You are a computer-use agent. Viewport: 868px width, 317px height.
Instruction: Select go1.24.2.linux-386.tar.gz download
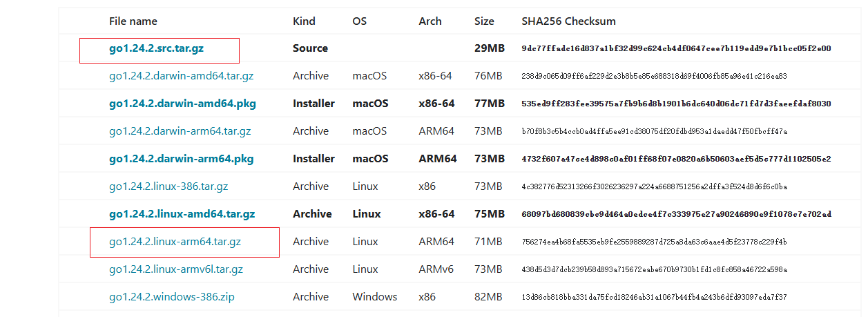(x=168, y=186)
